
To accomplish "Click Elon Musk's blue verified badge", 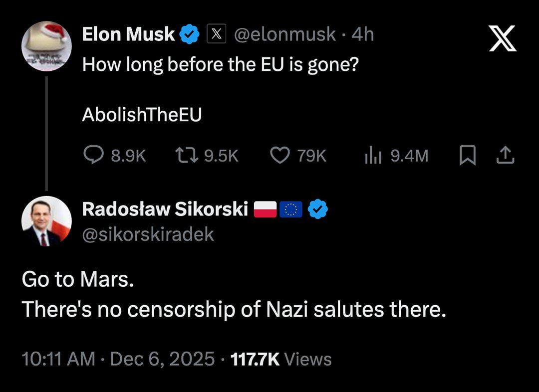I will coord(190,34).
